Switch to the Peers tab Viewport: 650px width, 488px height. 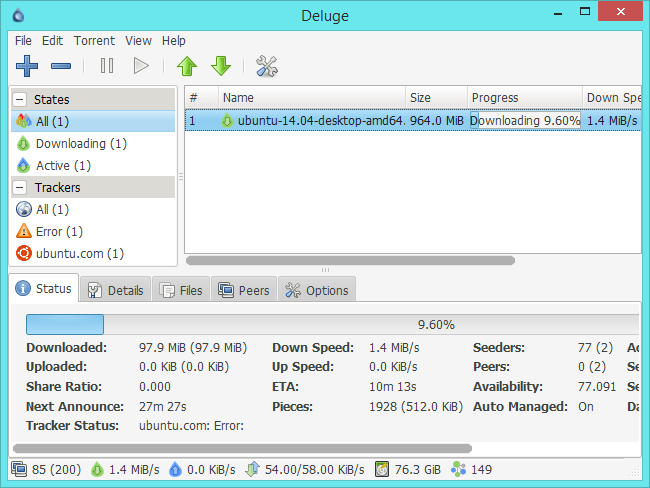click(244, 290)
